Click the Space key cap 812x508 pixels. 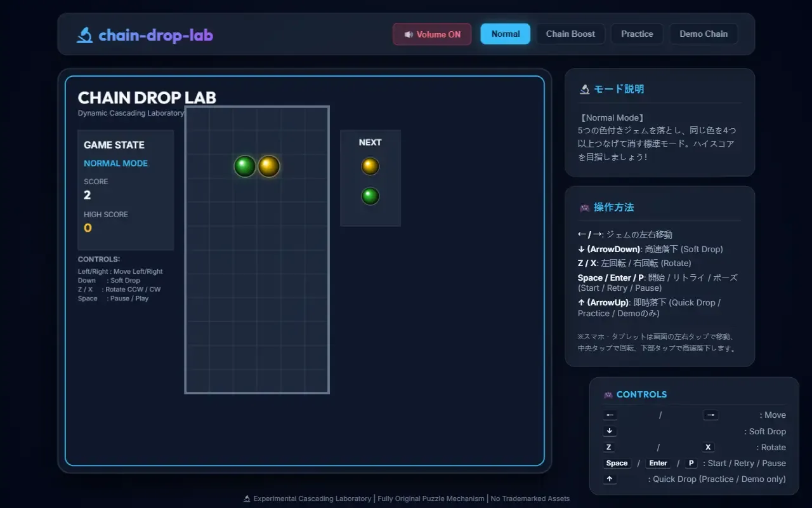coord(617,463)
